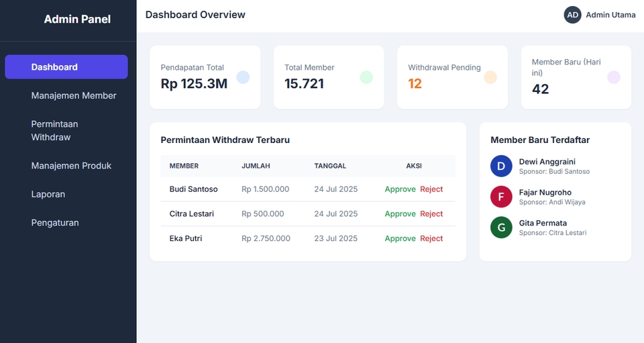Click the blue Pendapatan Total circle icon
This screenshot has width=644, height=343.
pos(243,77)
